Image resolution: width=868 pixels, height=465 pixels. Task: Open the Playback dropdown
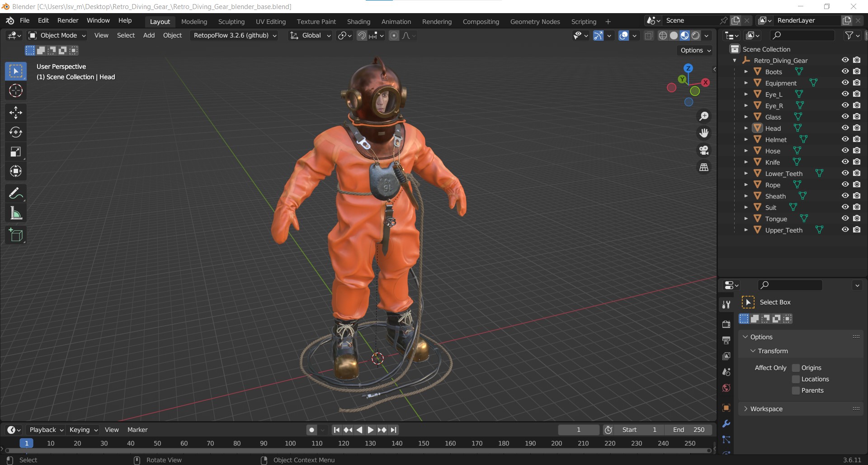coord(46,430)
